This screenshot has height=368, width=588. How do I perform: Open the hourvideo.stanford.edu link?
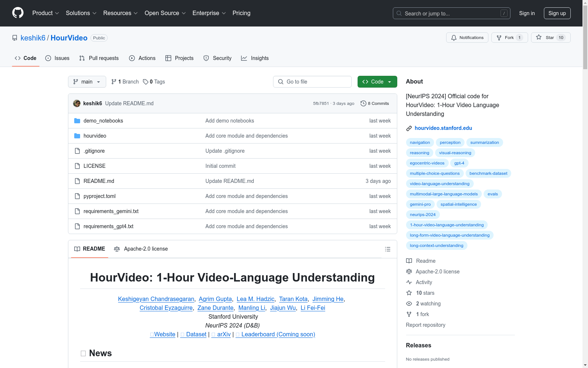coord(443,128)
